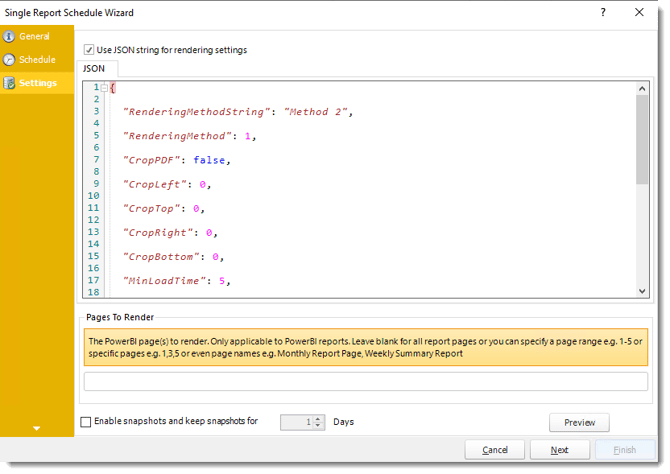Click the Preview button

tap(579, 423)
